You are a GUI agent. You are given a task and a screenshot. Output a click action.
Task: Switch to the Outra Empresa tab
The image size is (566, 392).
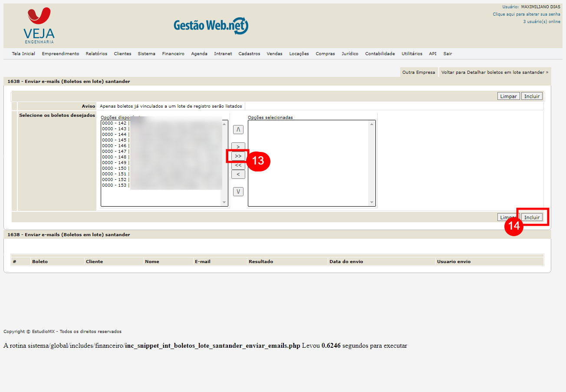[x=418, y=72]
